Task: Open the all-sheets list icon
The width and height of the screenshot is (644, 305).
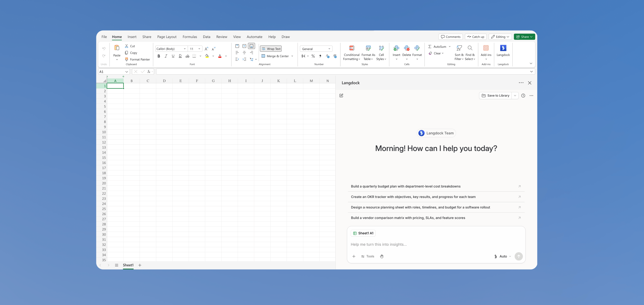Action: pyautogui.click(x=117, y=265)
